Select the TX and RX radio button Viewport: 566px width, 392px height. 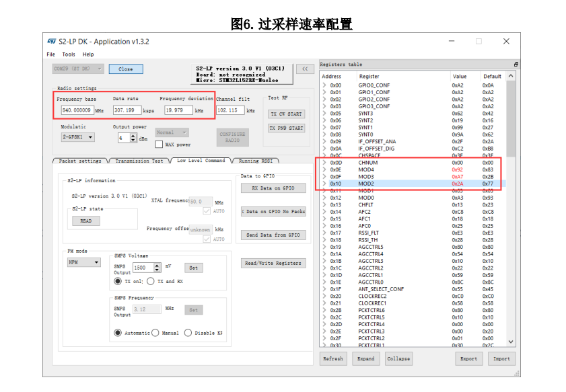coord(151,281)
